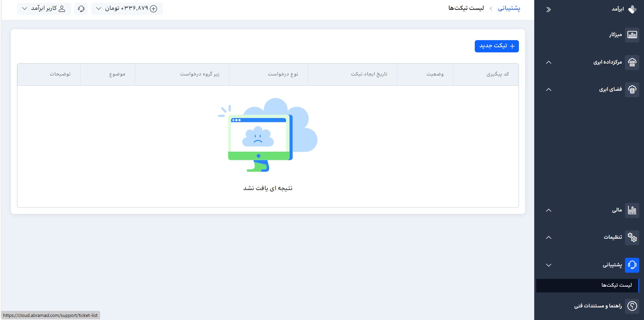Click the مرکزداده ابری datacenter icon
Screen dimensions: 644x320
(x=632, y=62)
